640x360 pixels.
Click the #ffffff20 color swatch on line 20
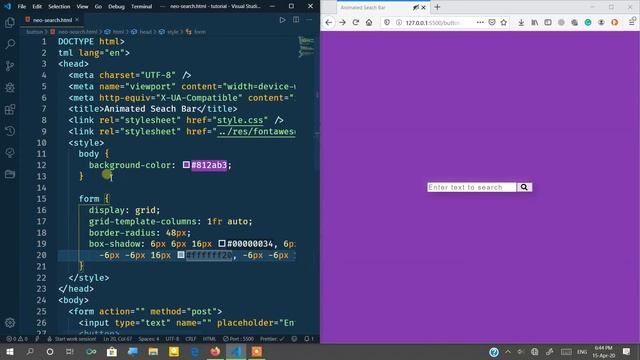pyautogui.click(x=181, y=255)
